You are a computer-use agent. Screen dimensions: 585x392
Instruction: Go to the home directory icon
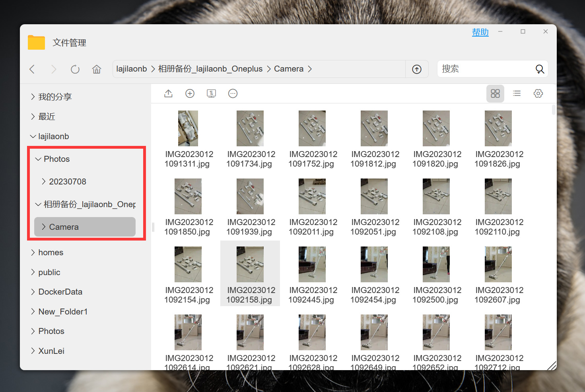(97, 69)
